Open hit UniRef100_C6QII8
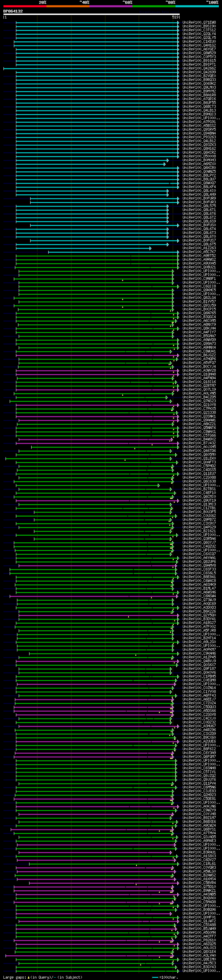Screen dimensions: 222x980 [x=199, y=286]
